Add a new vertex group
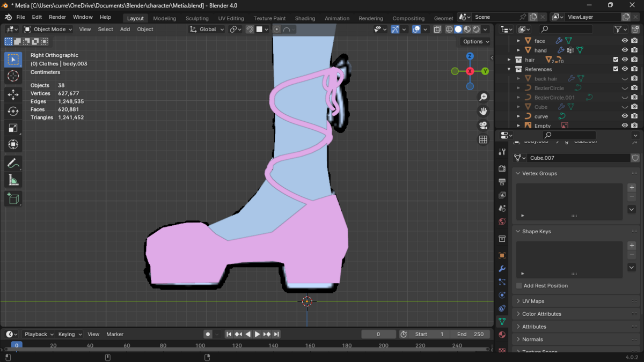Image resolution: width=644 pixels, height=362 pixels. [x=632, y=188]
